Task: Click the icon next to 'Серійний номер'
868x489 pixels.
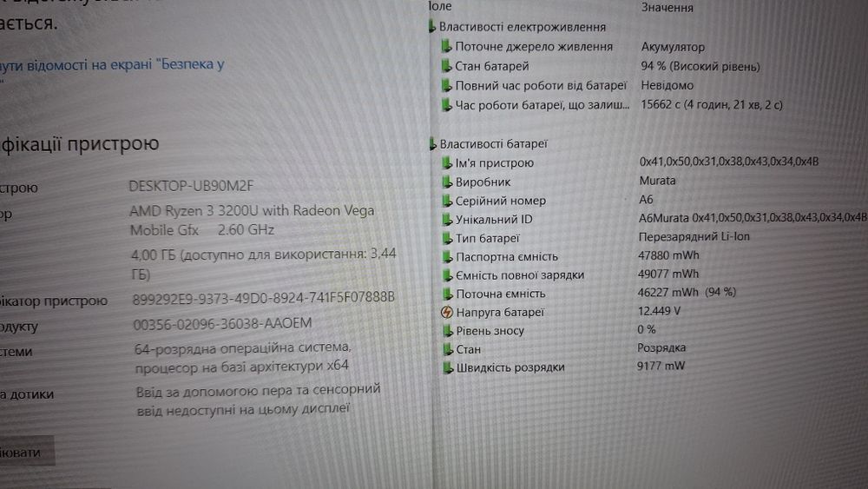Action: tap(447, 201)
